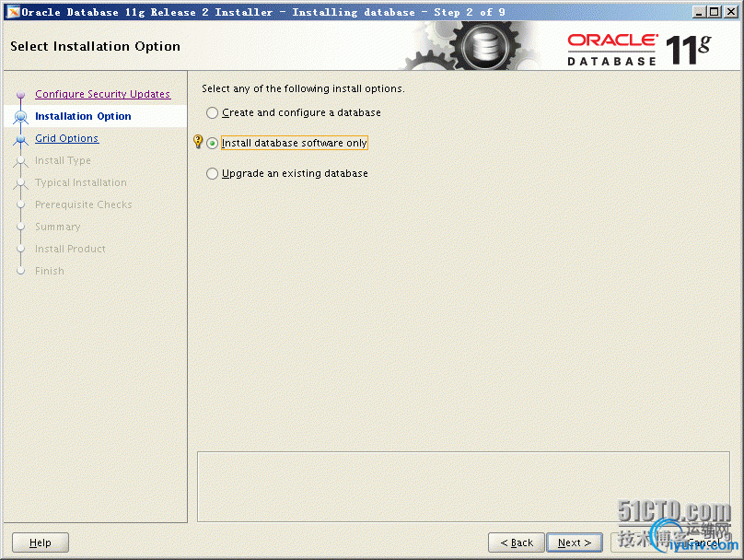Image resolution: width=744 pixels, height=560 pixels.
Task: Click the Grid Options step bullet icon
Action: (20, 138)
